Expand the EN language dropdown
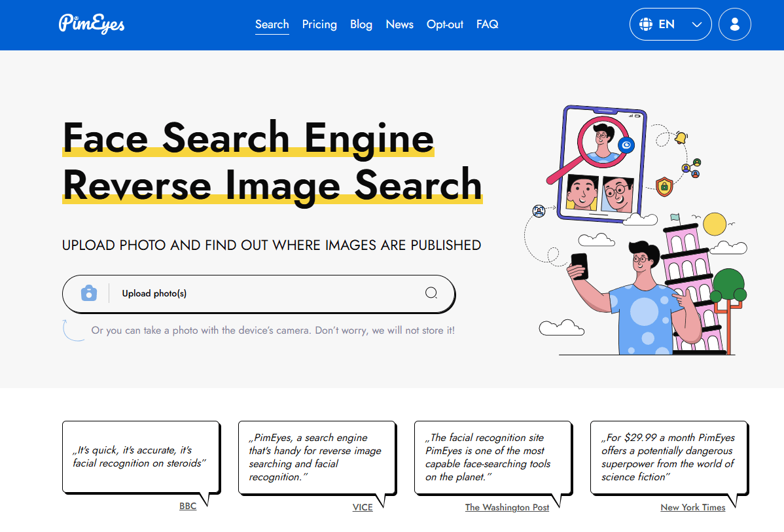784x532 pixels. point(670,25)
